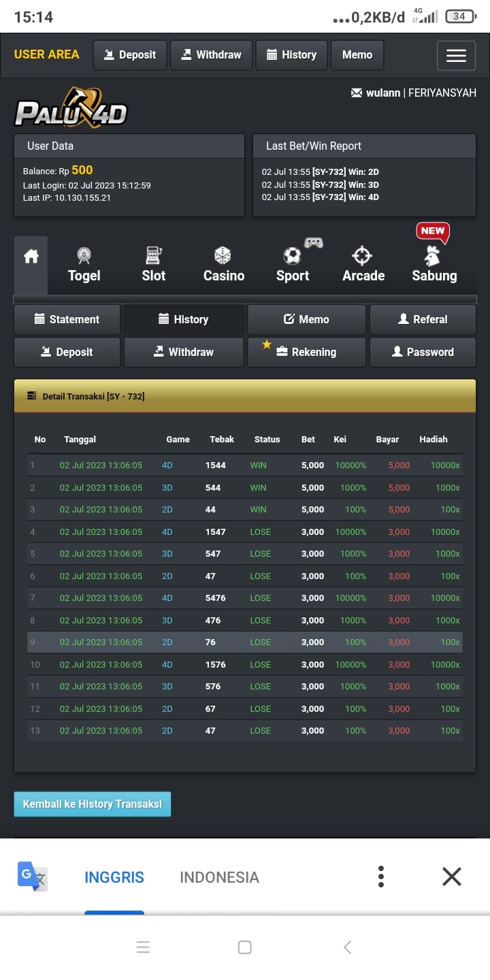Image resolution: width=490 pixels, height=980 pixels.
Task: Go to the Sport category
Action: pyautogui.click(x=293, y=265)
